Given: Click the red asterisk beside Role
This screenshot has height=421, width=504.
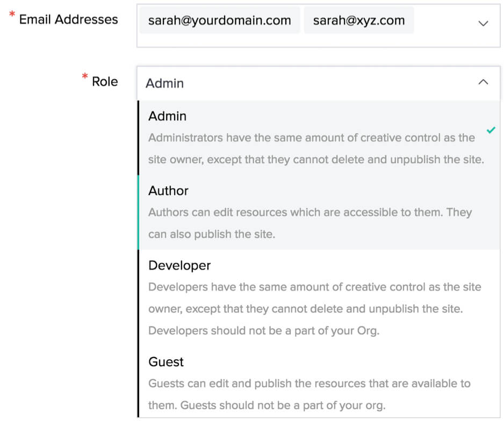Looking at the screenshot, I should click(84, 77).
